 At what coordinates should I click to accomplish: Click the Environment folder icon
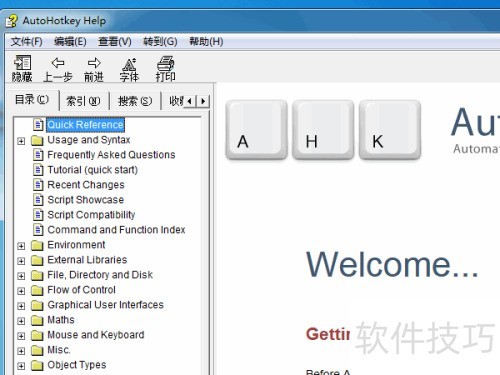[37, 245]
